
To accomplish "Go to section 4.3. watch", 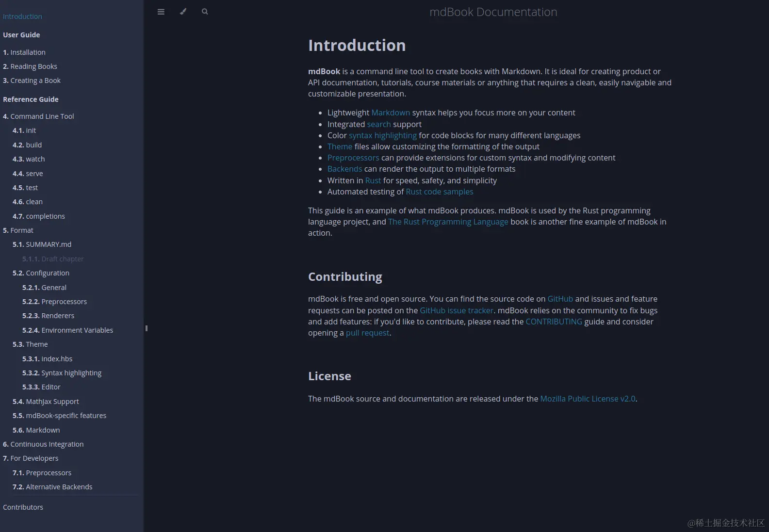I will click(x=29, y=159).
